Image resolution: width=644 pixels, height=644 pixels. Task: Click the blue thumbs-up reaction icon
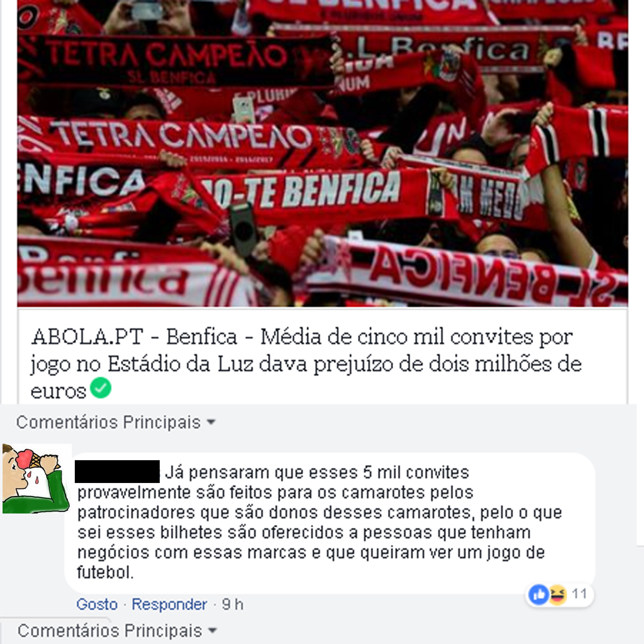pyautogui.click(x=539, y=595)
